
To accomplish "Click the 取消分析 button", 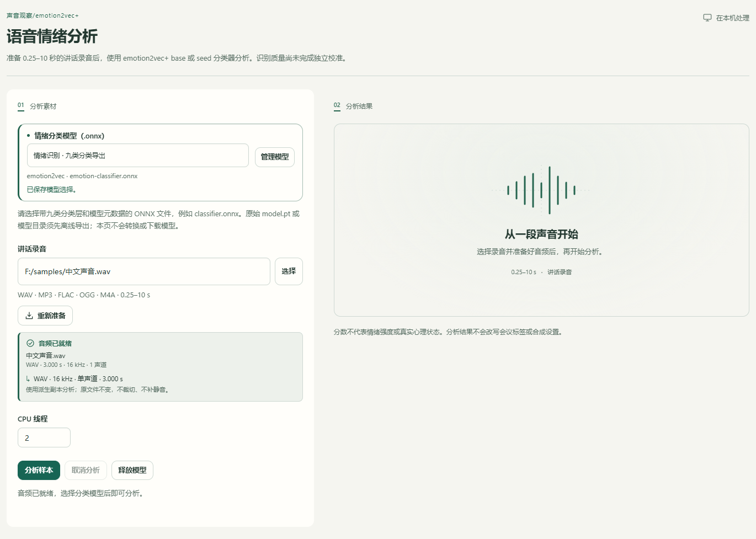I will (86, 470).
